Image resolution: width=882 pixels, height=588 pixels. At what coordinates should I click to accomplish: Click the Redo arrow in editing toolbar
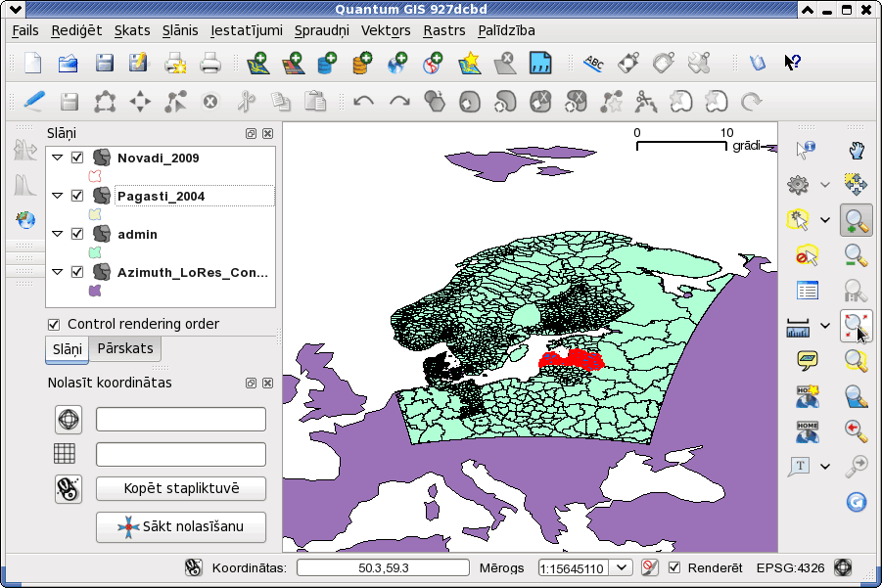pyautogui.click(x=399, y=102)
